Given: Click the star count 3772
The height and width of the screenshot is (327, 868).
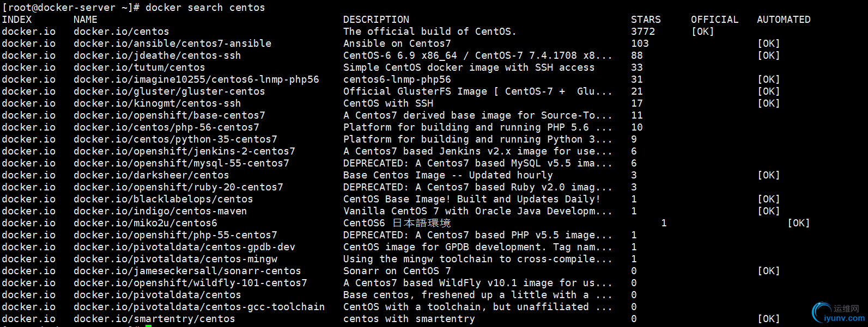Looking at the screenshot, I should (643, 32).
